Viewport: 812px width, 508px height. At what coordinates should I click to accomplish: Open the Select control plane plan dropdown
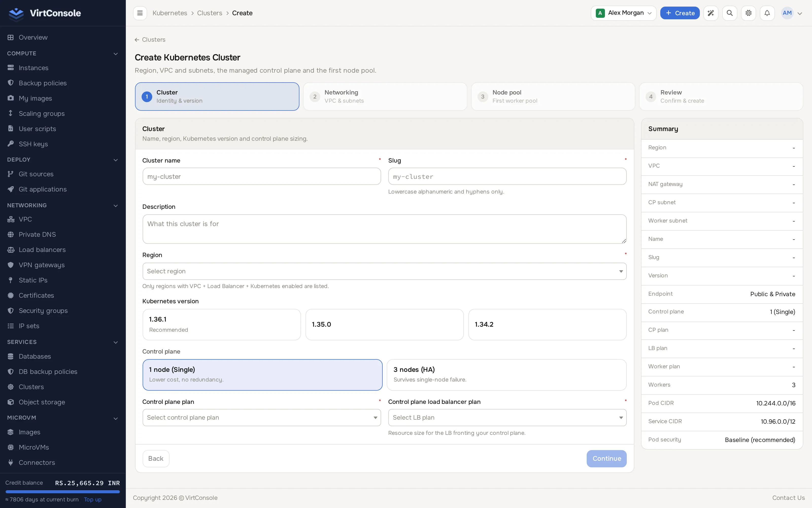coord(262,418)
